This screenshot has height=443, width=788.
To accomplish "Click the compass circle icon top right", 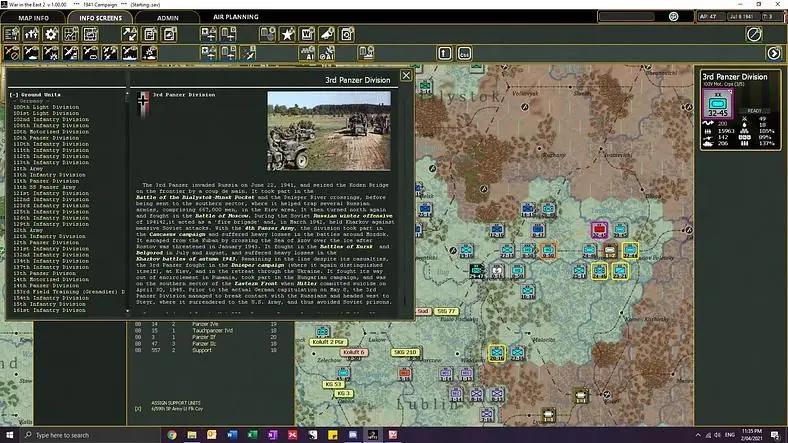I will coord(754,34).
